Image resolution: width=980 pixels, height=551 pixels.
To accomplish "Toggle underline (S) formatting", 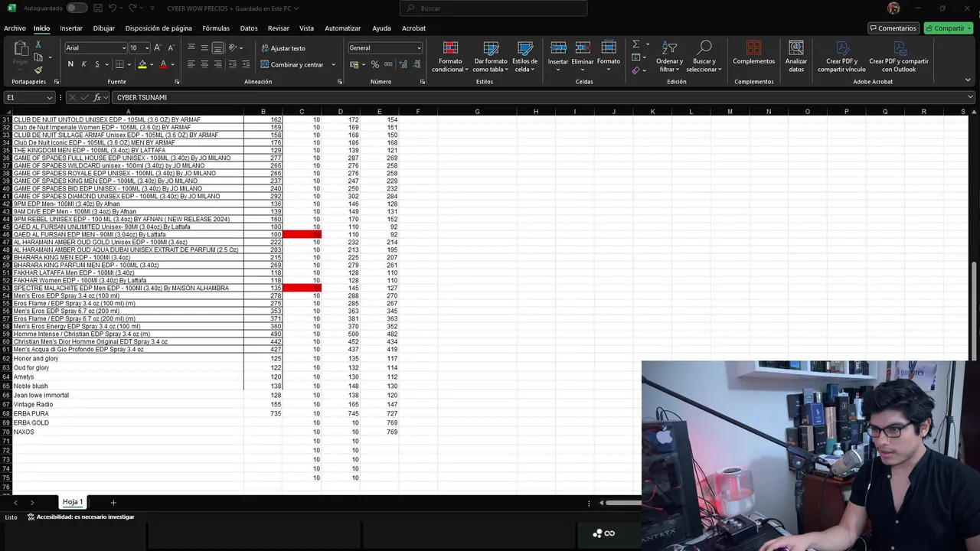I will tap(96, 64).
